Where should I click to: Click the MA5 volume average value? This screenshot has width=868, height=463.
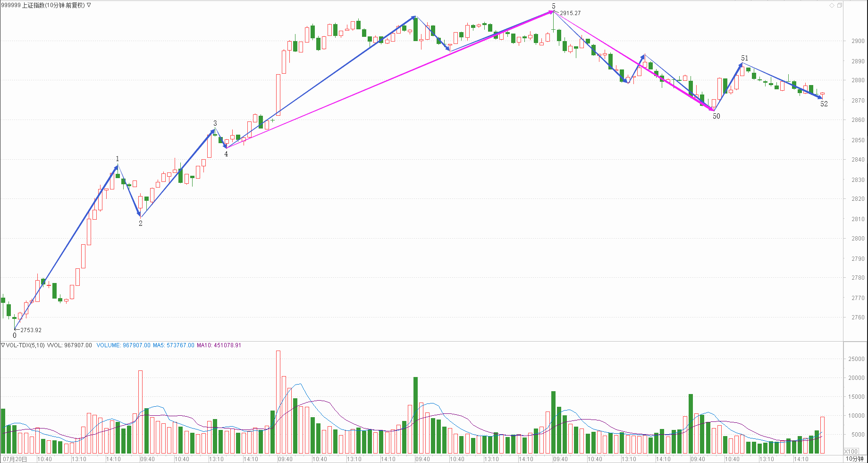click(x=173, y=345)
